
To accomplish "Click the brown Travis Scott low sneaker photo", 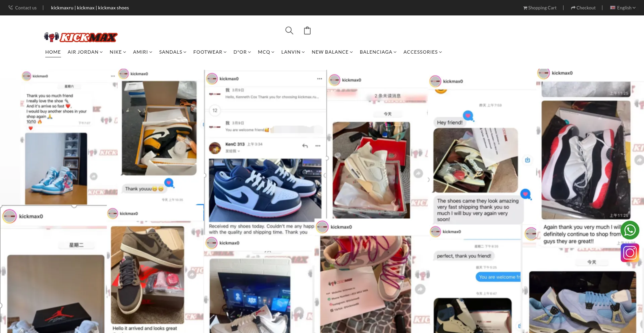I will coord(148,275).
